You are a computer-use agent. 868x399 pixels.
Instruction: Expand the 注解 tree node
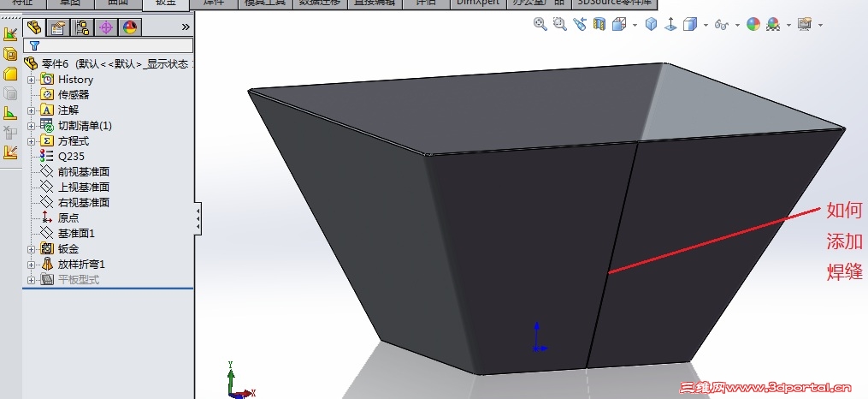coord(31,110)
